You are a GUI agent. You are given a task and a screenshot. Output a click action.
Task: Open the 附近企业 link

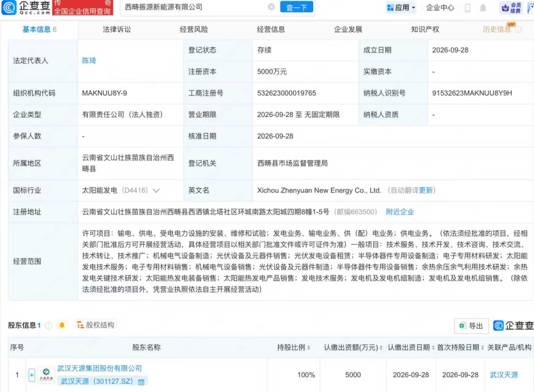tap(400, 212)
